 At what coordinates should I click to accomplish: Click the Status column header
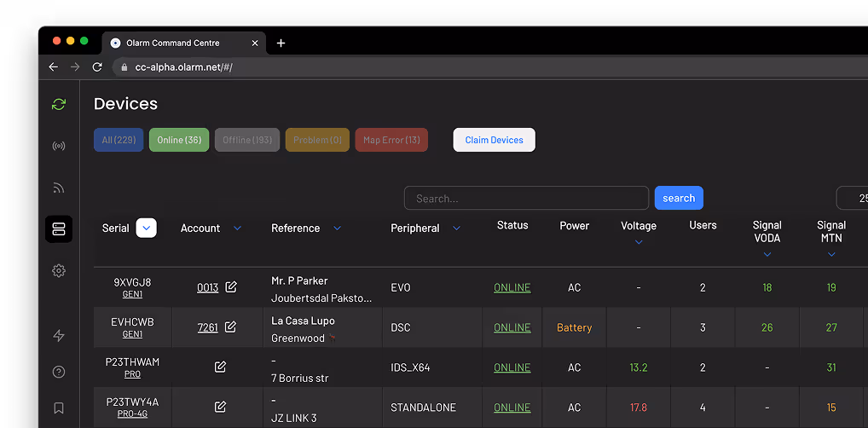pyautogui.click(x=512, y=225)
